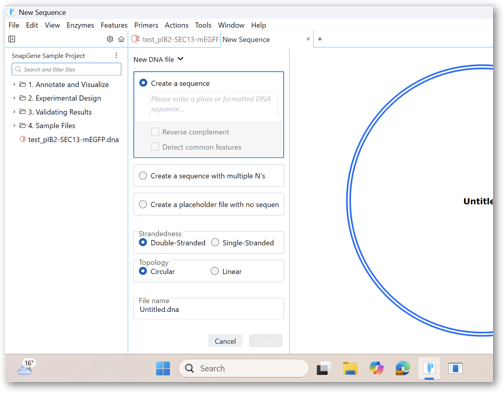Set topology to Circular

[143, 271]
